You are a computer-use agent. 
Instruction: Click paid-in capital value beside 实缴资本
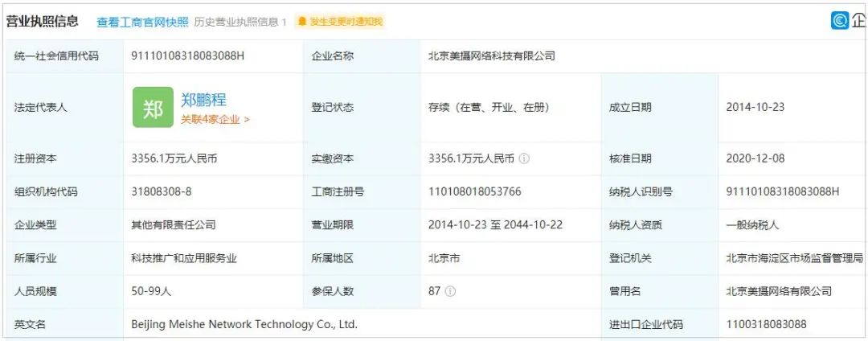(x=472, y=159)
